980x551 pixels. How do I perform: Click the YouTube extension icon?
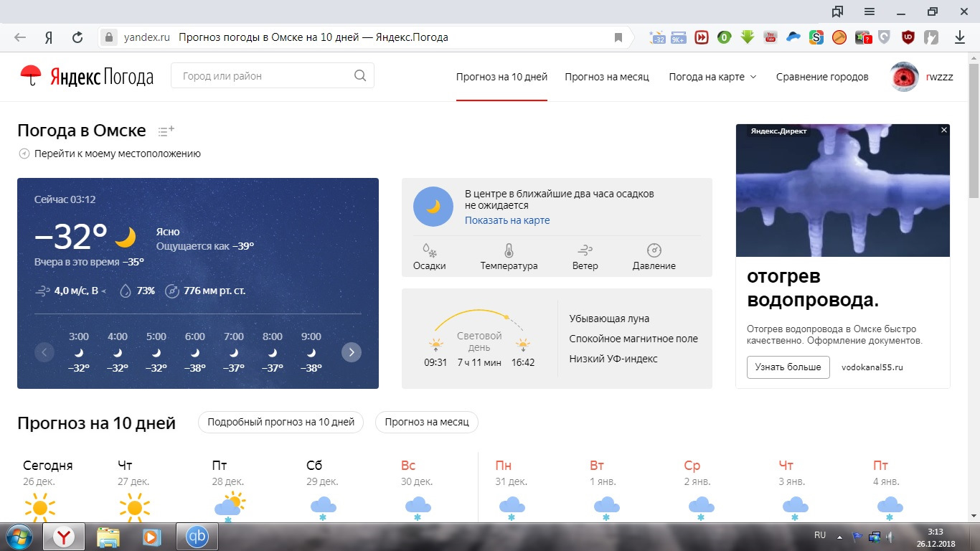[x=771, y=37]
